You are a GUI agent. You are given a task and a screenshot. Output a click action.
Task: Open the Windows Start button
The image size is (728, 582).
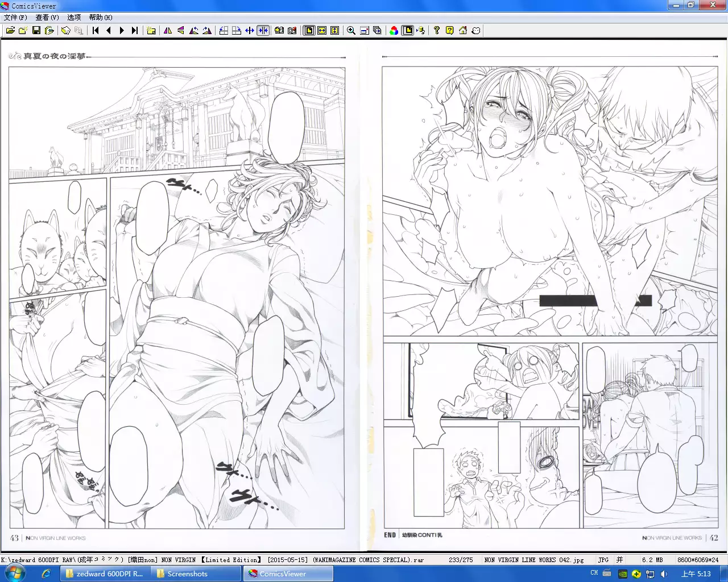(x=15, y=573)
